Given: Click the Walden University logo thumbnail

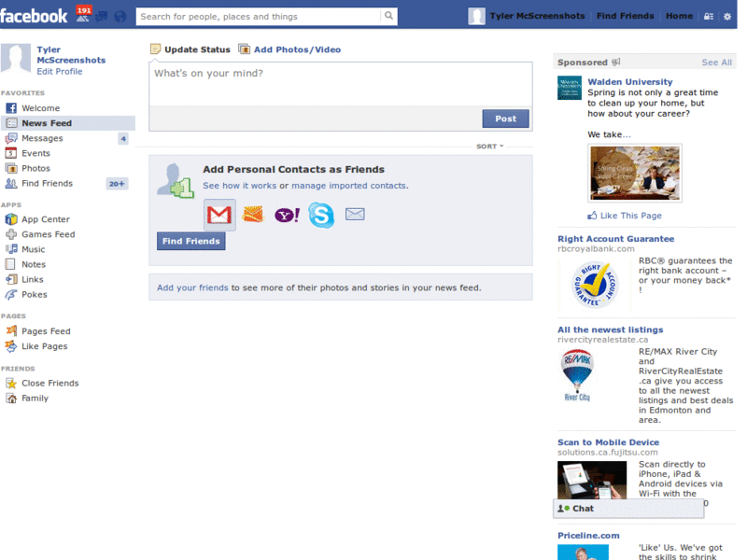Looking at the screenshot, I should tap(570, 88).
